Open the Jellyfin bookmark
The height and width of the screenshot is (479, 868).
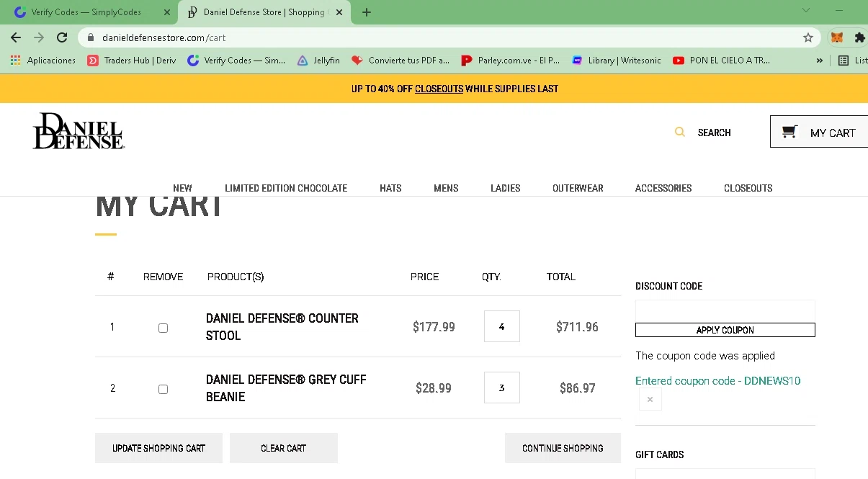[x=318, y=61]
